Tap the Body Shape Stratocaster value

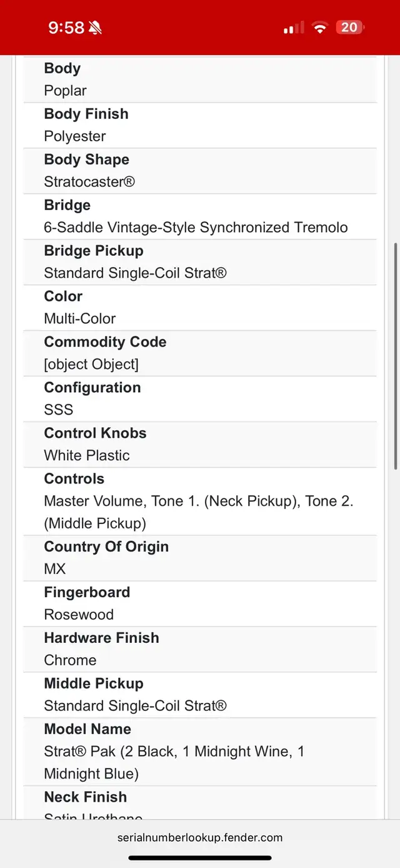pyautogui.click(x=89, y=182)
